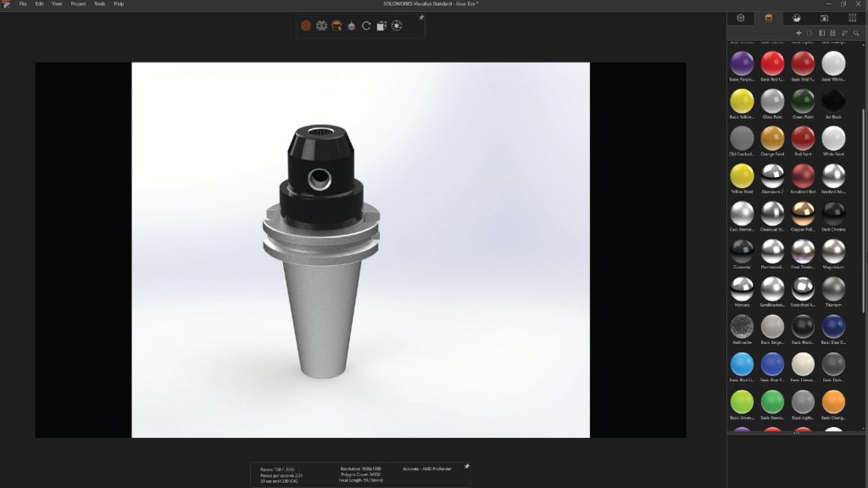The width and height of the screenshot is (868, 488).
Task: Activate the object selection tool in top toolbar
Action: point(306,26)
